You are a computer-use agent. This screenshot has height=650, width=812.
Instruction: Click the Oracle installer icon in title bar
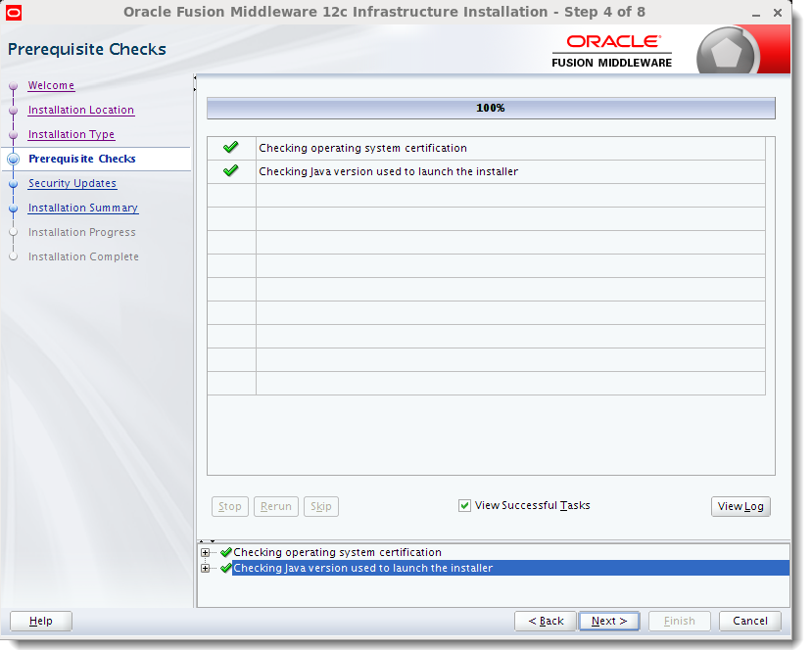coord(14,12)
